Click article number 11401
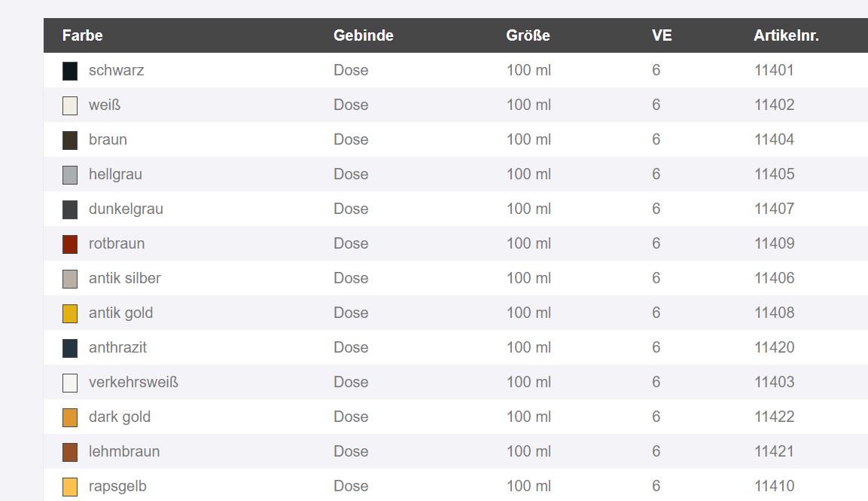868x501 pixels. click(774, 70)
